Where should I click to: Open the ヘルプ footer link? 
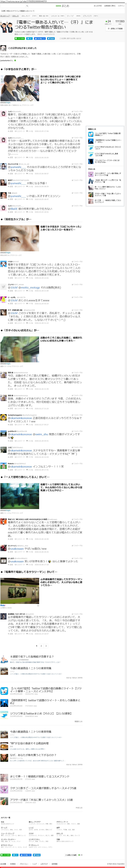(x=35, y=864)
